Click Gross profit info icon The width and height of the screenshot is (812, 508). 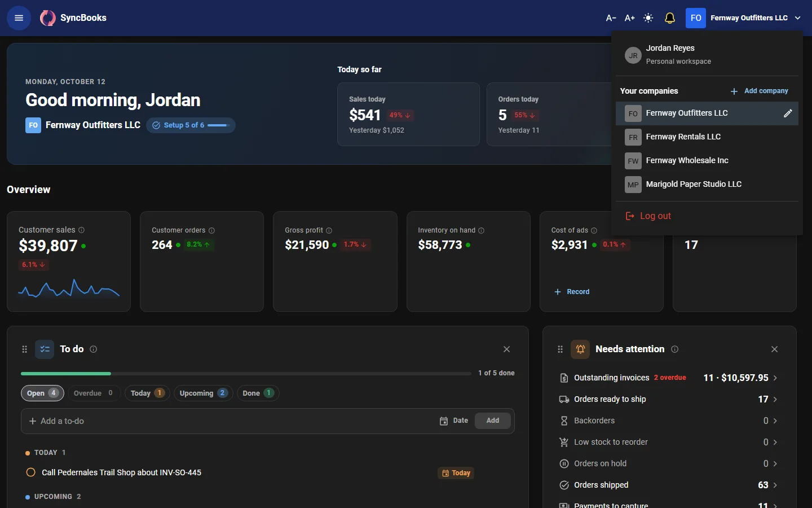(x=329, y=230)
